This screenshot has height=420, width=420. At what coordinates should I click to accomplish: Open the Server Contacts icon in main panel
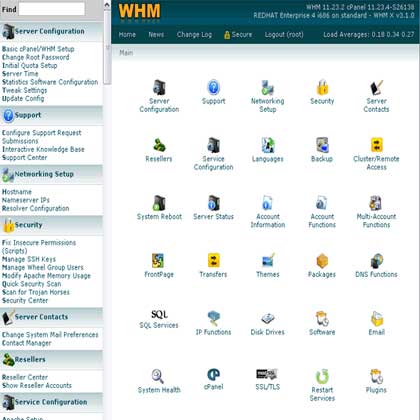376,88
